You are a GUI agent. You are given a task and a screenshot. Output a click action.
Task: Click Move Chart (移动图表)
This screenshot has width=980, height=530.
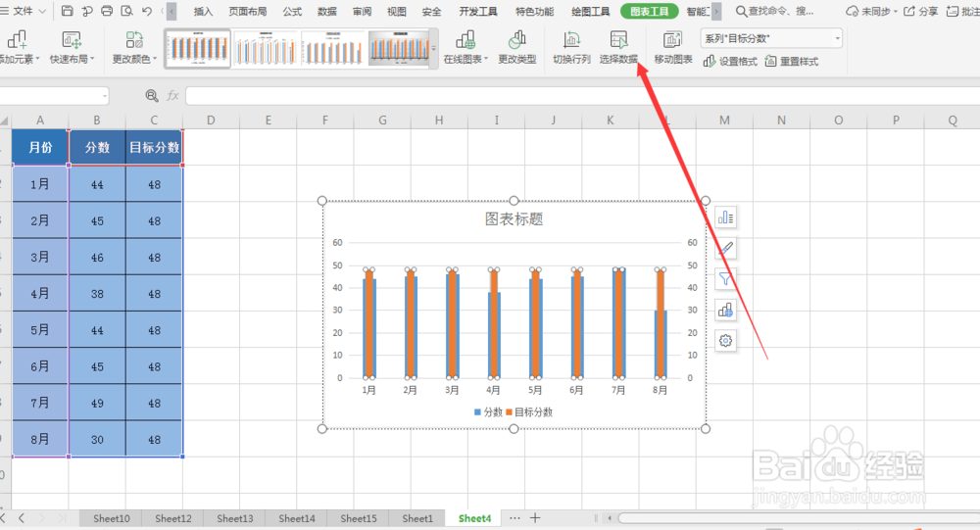click(x=673, y=48)
